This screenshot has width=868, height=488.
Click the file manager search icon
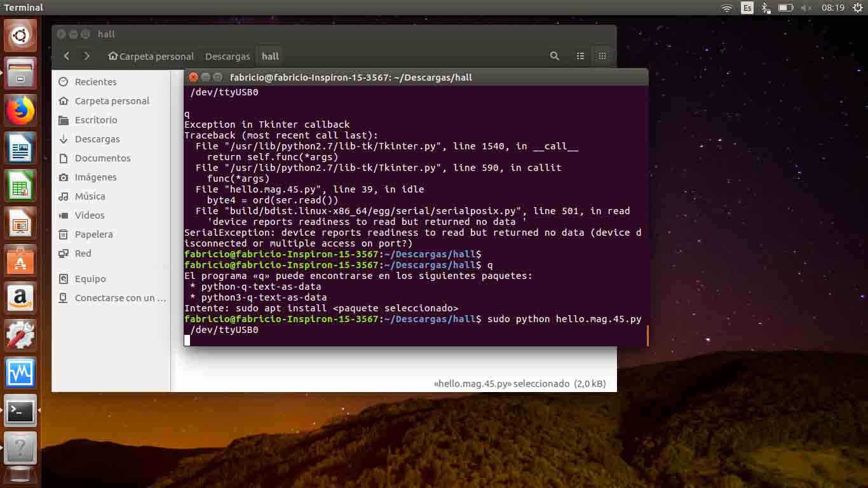[555, 56]
